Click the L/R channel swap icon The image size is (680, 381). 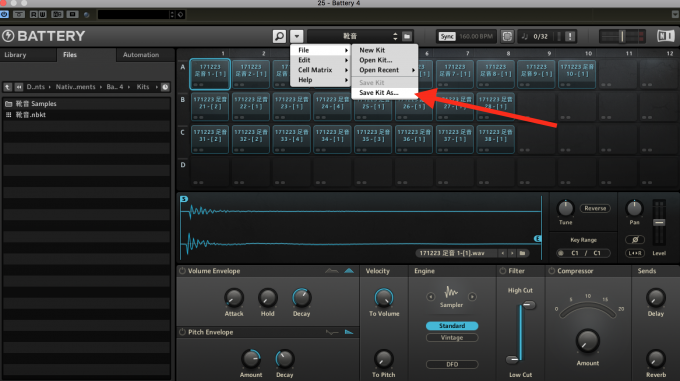(634, 253)
